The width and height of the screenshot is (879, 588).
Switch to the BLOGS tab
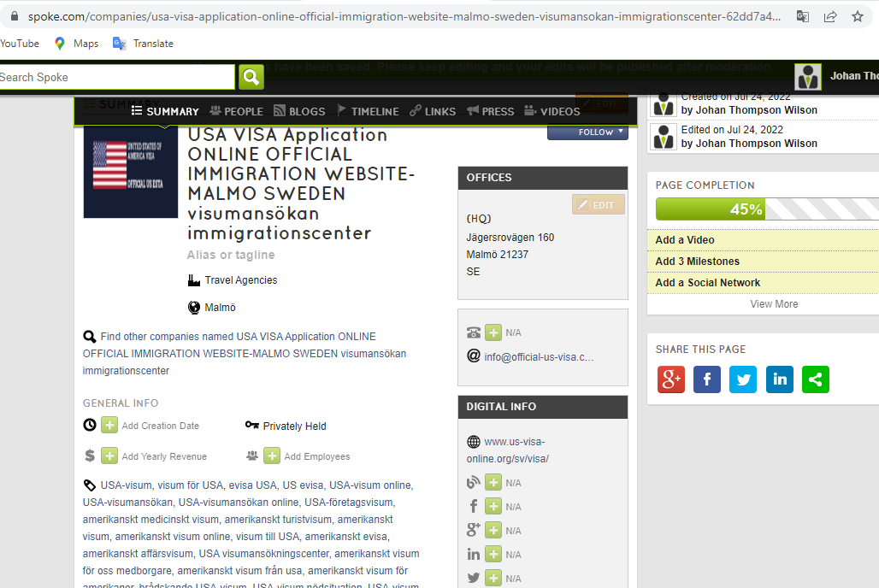(299, 111)
